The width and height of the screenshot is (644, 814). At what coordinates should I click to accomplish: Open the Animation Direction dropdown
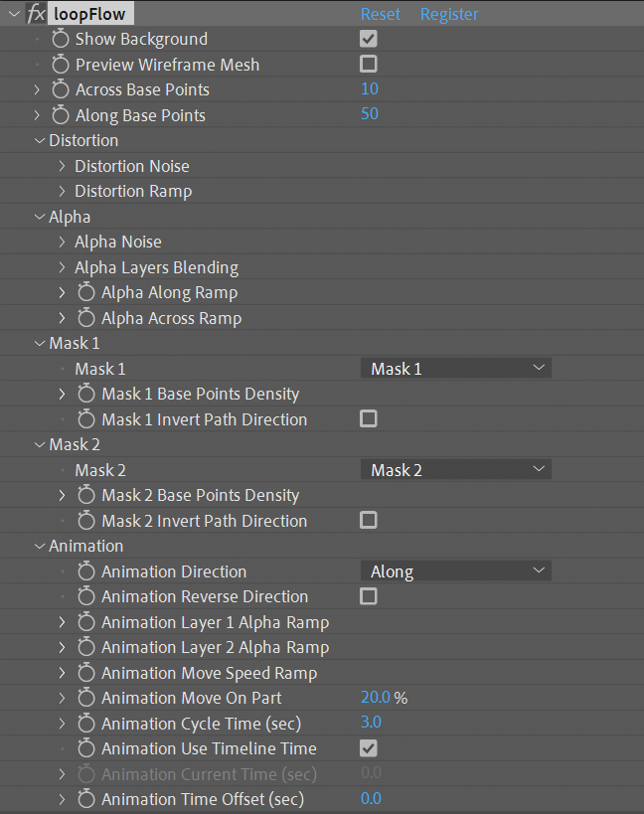(455, 571)
